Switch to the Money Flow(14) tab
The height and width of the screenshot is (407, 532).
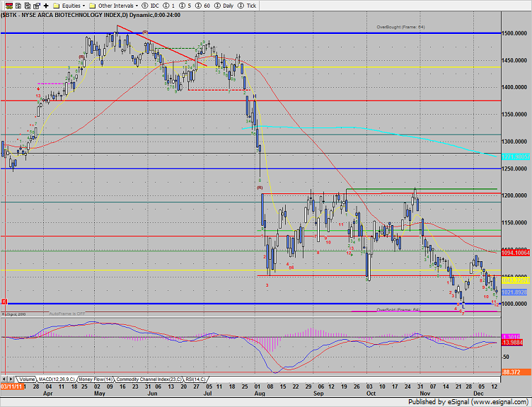[x=96, y=379]
